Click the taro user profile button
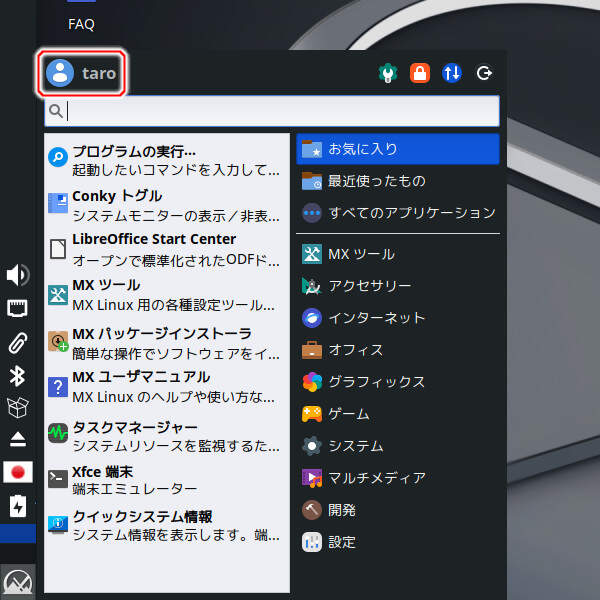600x600 pixels. [x=82, y=73]
